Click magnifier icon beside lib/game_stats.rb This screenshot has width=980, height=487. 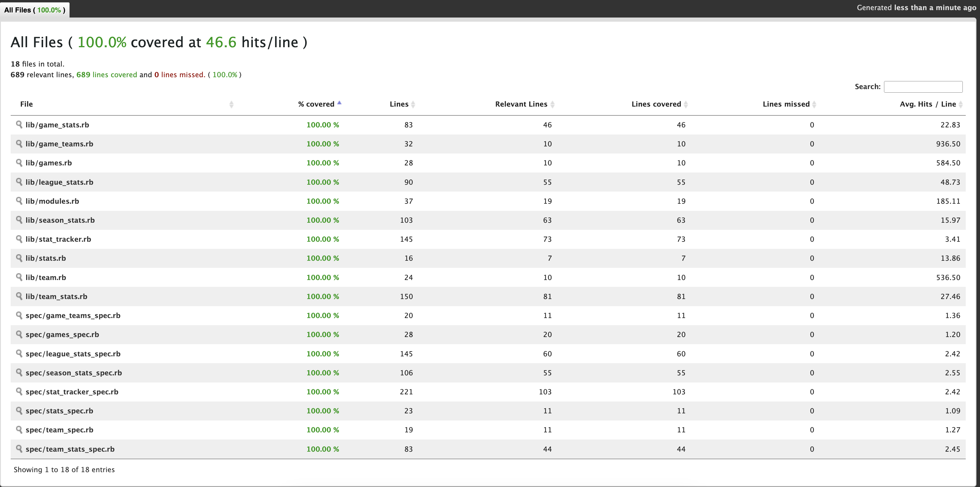click(19, 124)
